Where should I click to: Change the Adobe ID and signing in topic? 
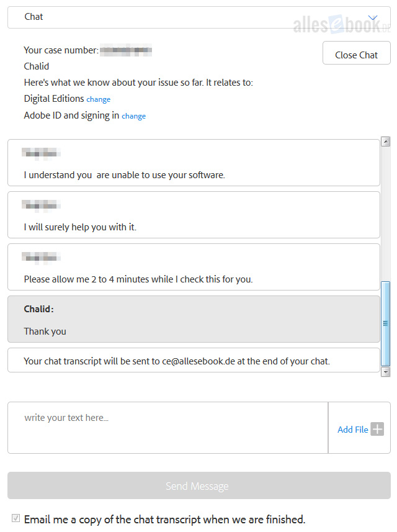coord(133,116)
